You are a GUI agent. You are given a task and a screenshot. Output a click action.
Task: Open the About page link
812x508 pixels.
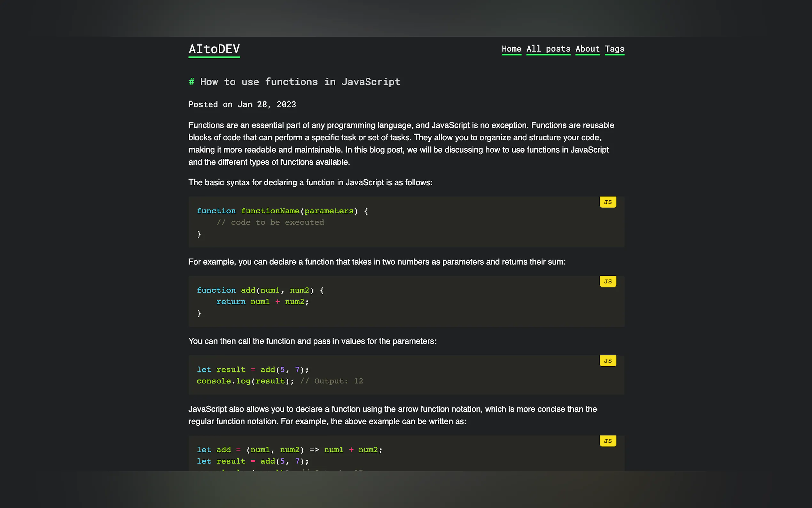coord(587,49)
